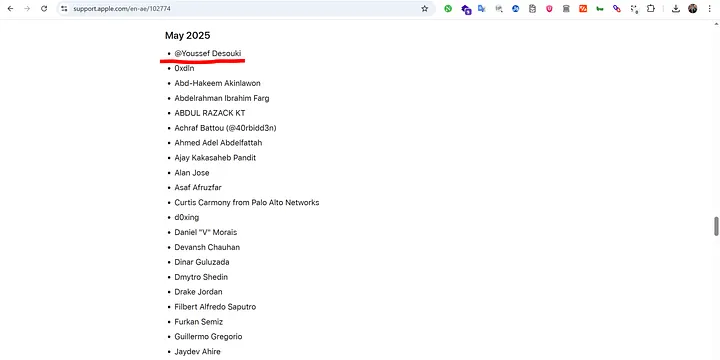Reload the current page
This screenshot has height=360, width=720.
pyautogui.click(x=44, y=9)
